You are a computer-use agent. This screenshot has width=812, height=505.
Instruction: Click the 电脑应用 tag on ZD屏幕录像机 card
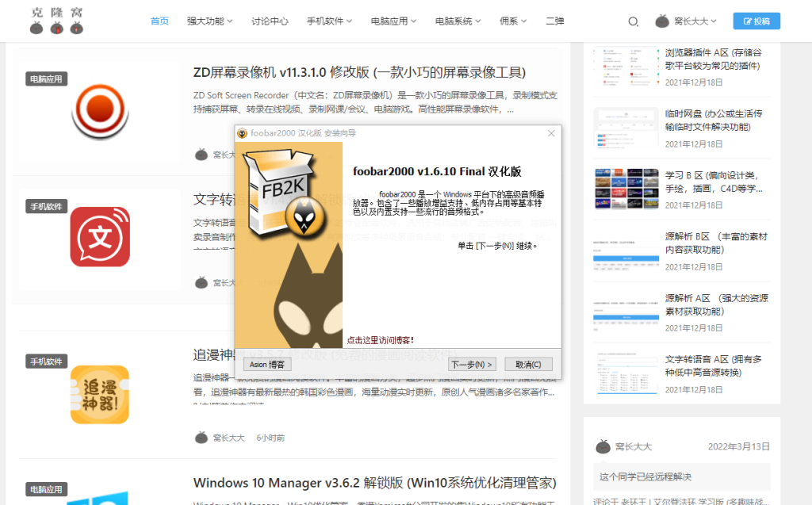(46, 79)
